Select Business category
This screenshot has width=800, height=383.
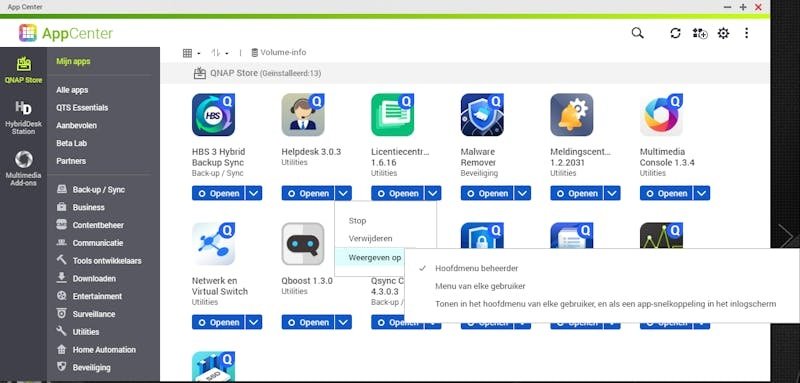tap(81, 207)
